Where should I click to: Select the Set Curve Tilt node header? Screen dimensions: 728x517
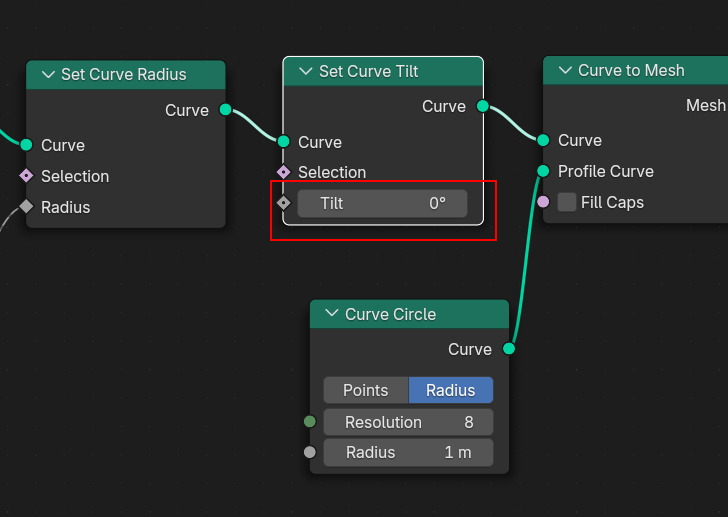tap(383, 71)
